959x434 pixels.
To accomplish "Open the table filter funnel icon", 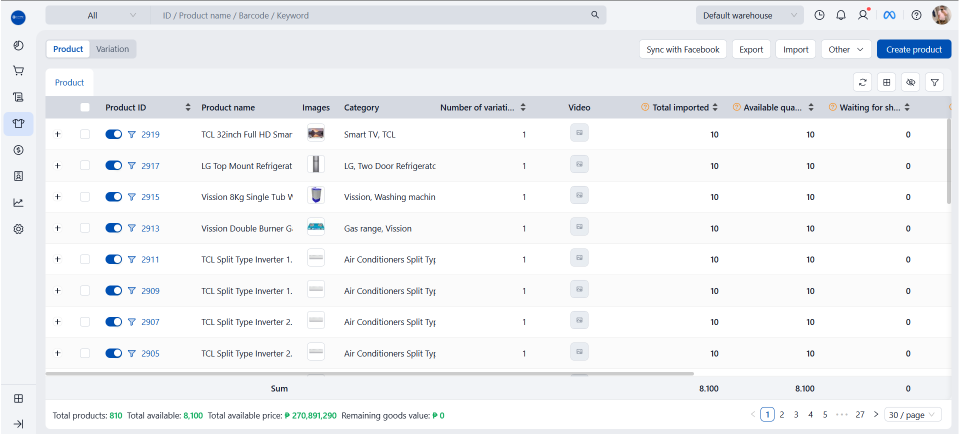I will [934, 82].
